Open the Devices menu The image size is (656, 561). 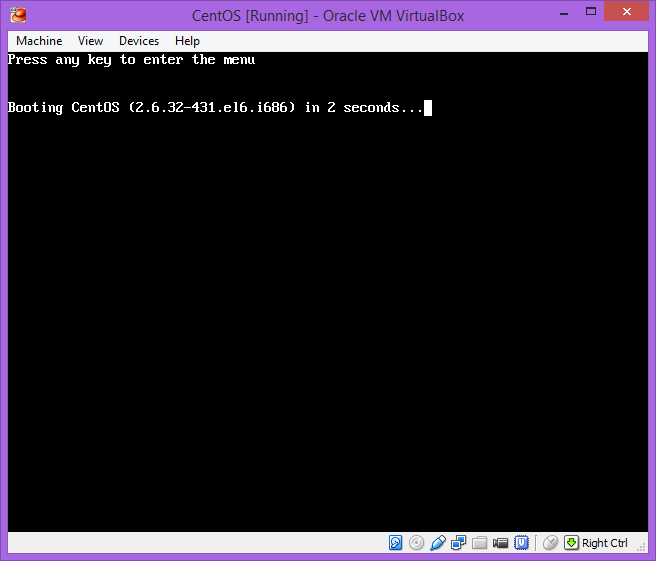139,41
